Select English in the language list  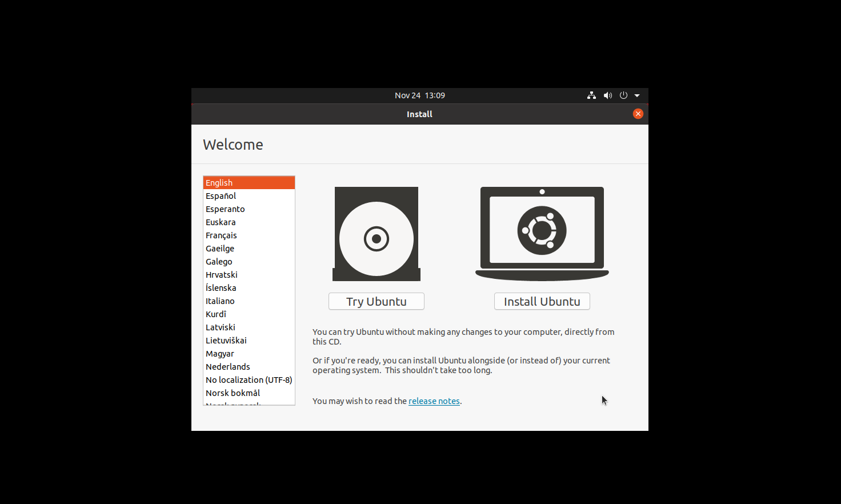pyautogui.click(x=249, y=183)
